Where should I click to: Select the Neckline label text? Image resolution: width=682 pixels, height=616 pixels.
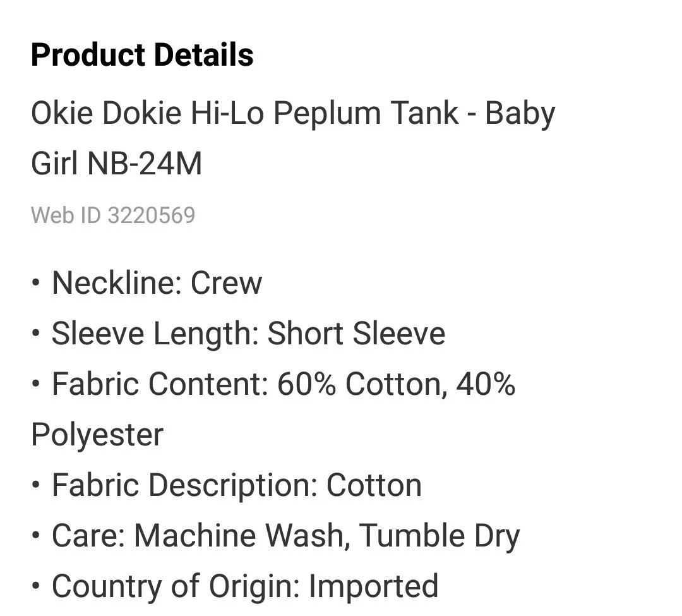pyautogui.click(x=117, y=283)
